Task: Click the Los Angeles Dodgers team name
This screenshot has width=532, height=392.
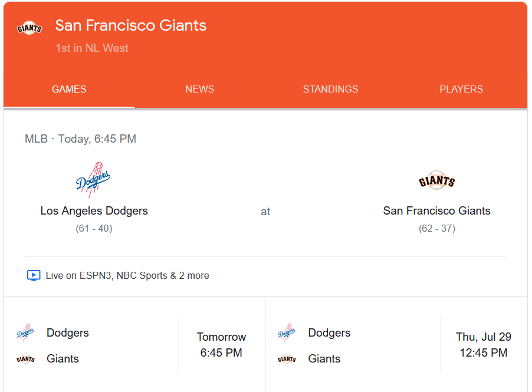Action: point(94,211)
